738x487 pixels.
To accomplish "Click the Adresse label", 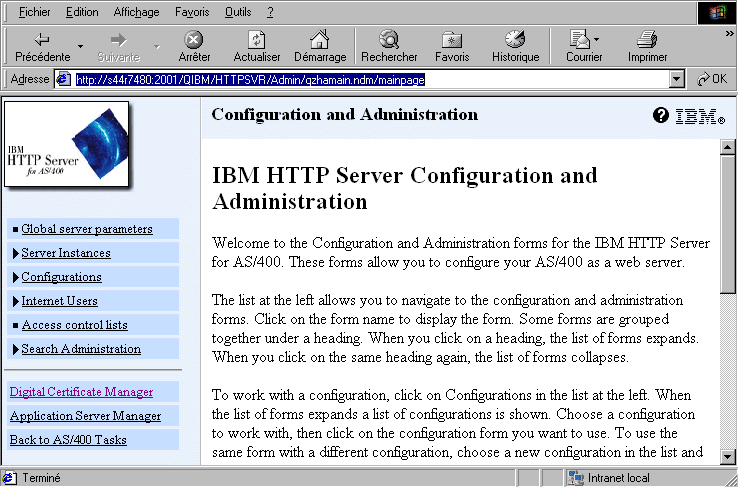I will [30, 80].
